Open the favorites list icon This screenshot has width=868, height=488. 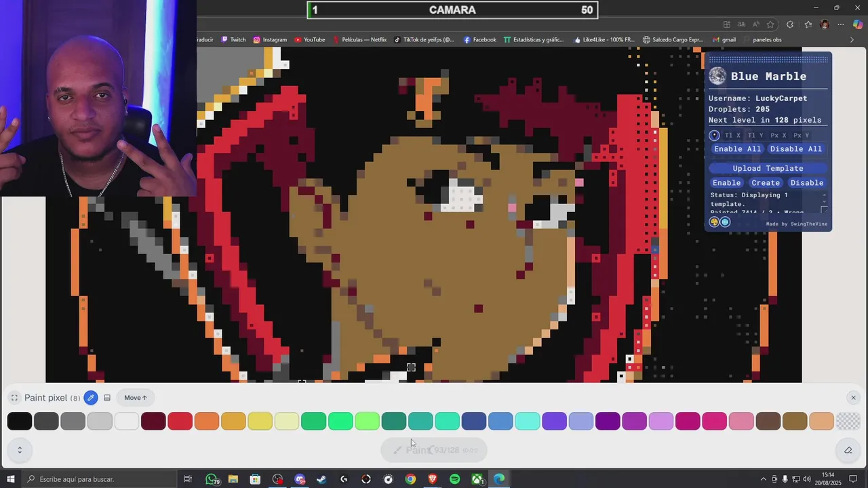pos(808,24)
